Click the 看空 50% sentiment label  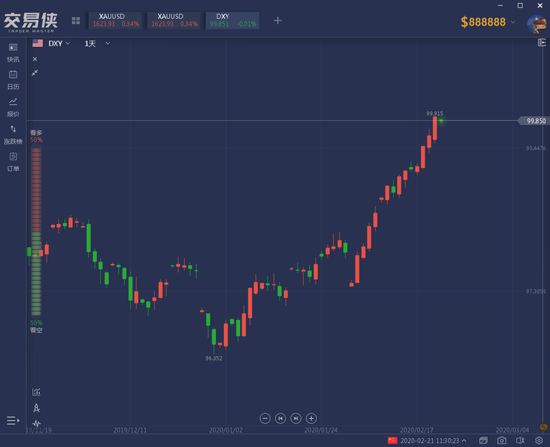click(36, 326)
